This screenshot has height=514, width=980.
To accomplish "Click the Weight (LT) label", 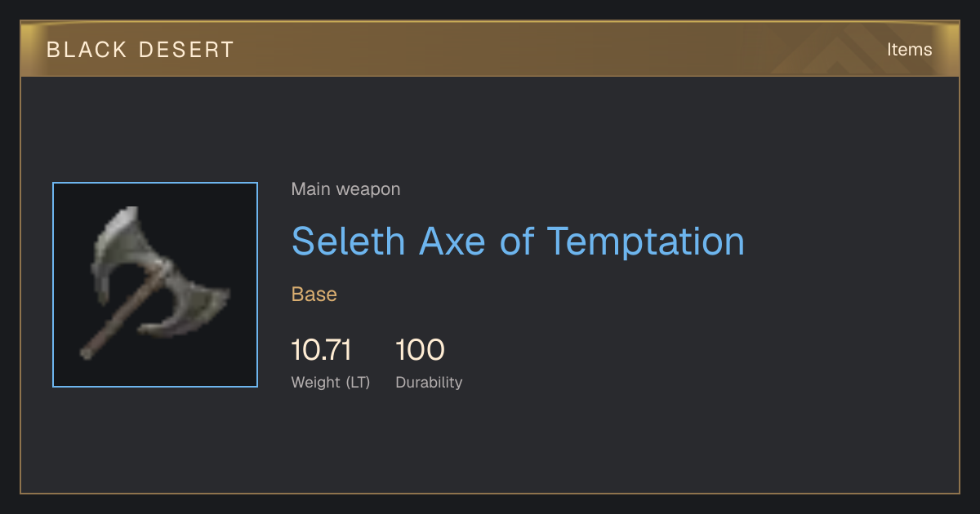I will click(x=331, y=382).
